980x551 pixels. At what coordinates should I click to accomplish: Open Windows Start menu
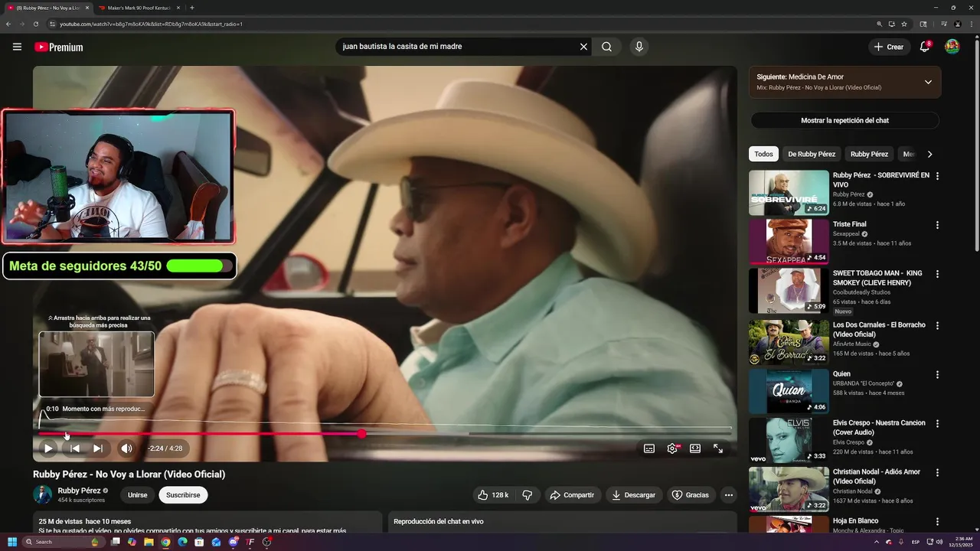tap(12, 542)
